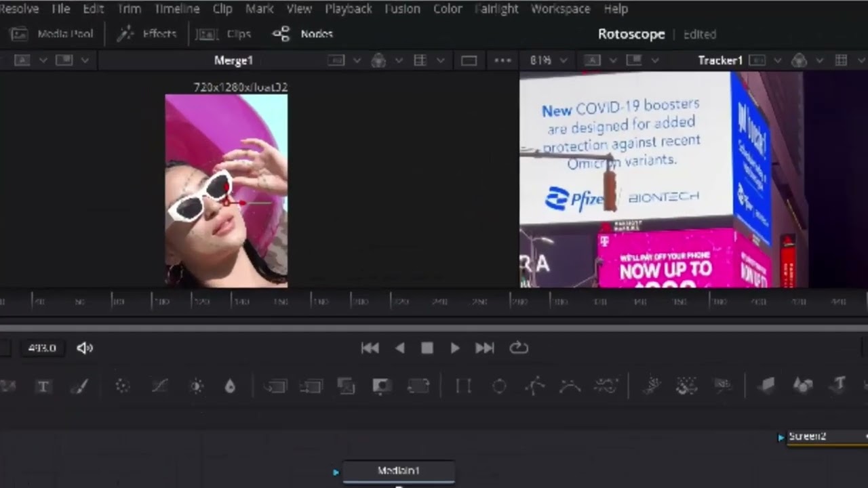
Task: Toggle the Effects library panel
Action: click(x=146, y=34)
